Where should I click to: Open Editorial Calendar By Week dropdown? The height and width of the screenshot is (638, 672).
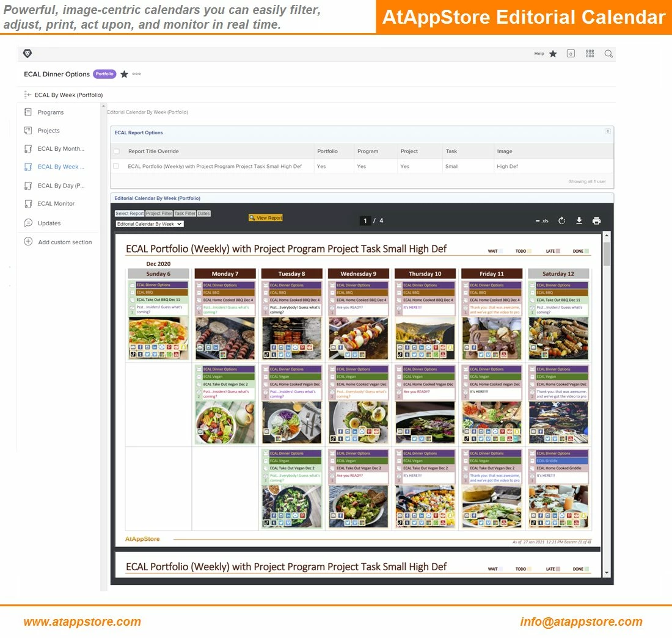click(150, 224)
